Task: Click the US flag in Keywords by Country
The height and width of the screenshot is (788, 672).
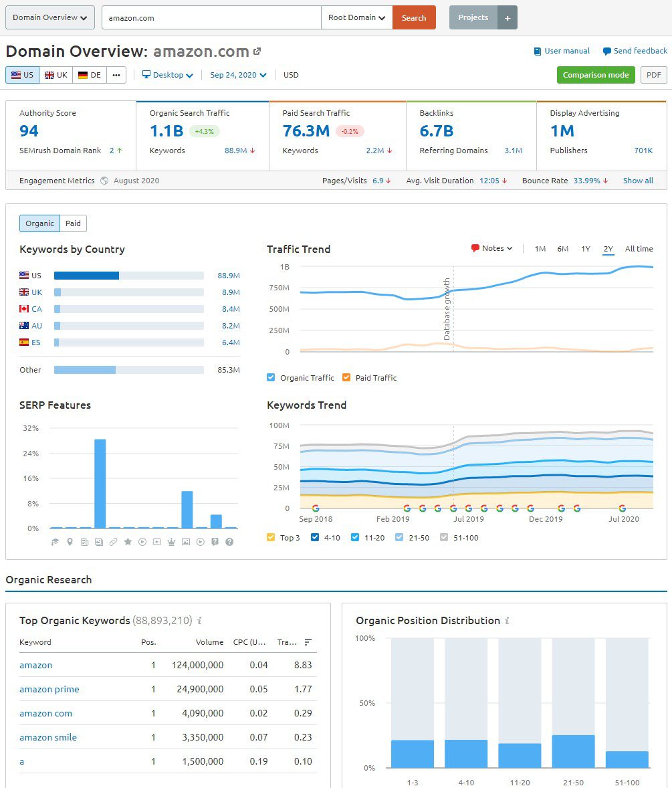Action: (24, 276)
